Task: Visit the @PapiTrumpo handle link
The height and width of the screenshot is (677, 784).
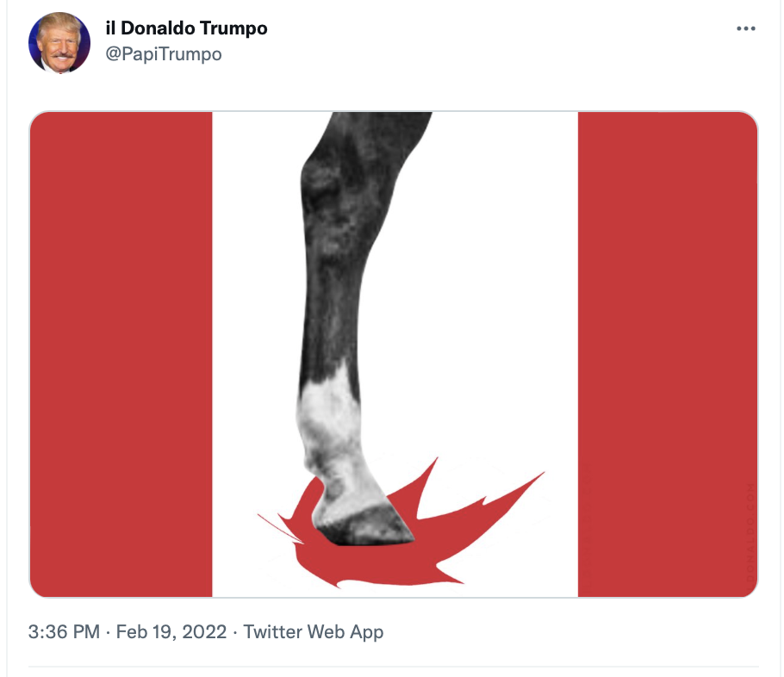Action: [164, 54]
